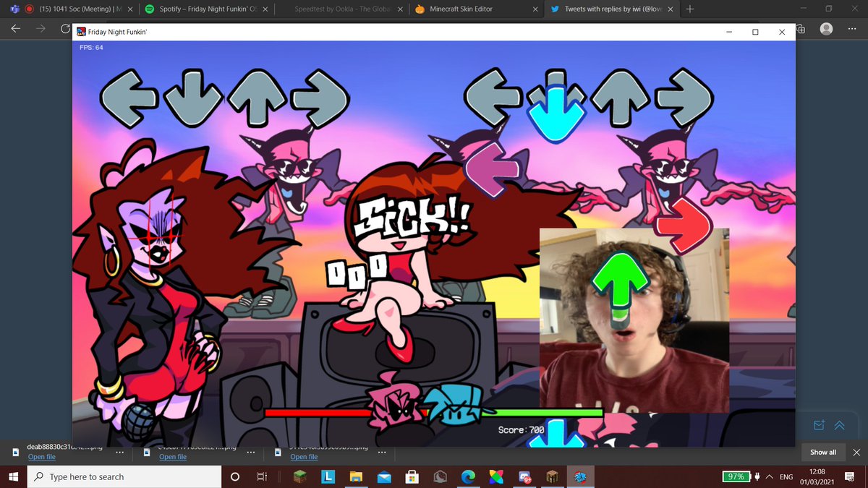Close the Minecraft Skin Editor tab
868x488 pixels.
coord(534,9)
